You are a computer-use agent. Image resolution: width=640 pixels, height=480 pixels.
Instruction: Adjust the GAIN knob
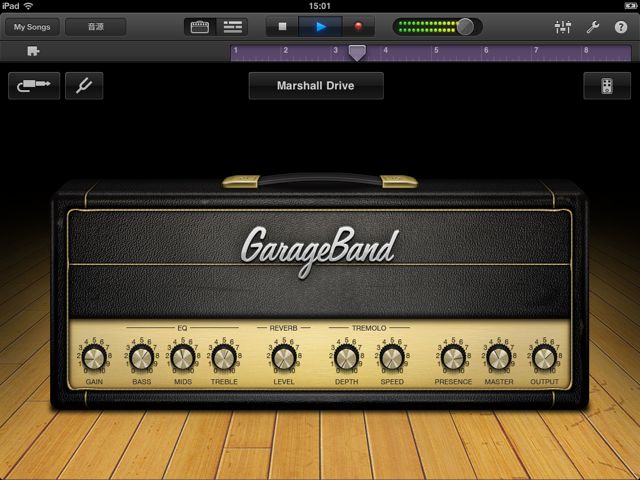(x=94, y=358)
